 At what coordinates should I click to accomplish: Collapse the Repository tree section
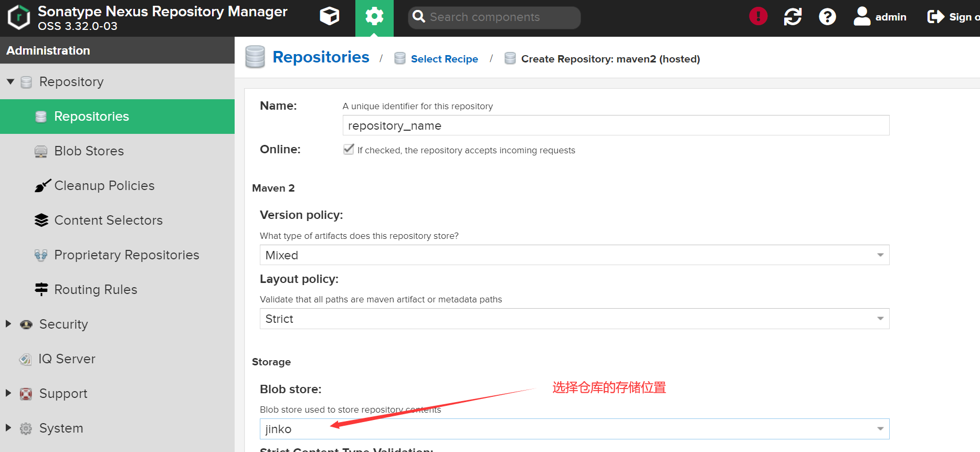(x=10, y=82)
